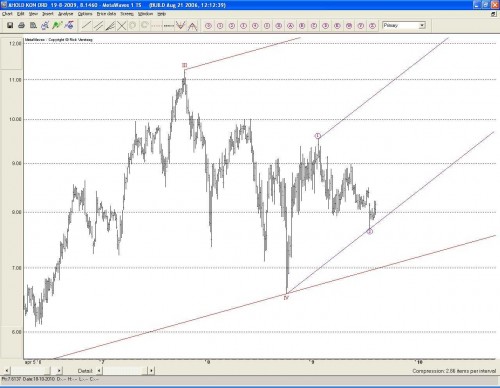
Task: Open the Edit menu
Action: pyautogui.click(x=21, y=14)
